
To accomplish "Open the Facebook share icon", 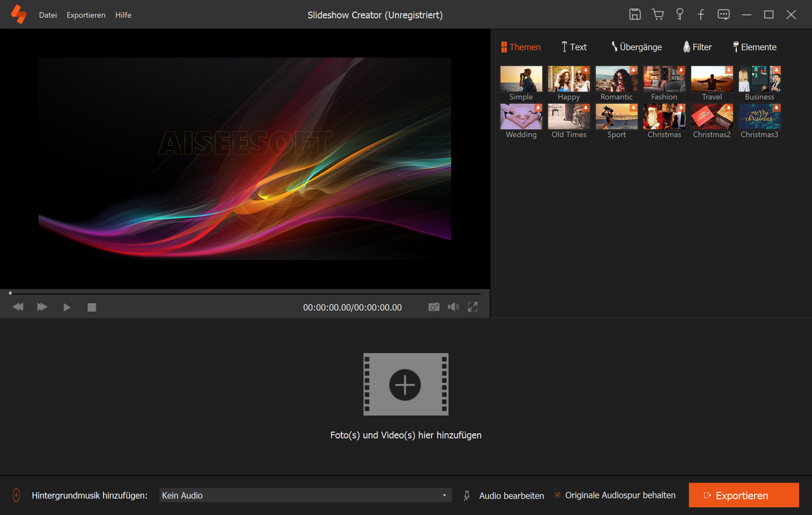I will pos(701,15).
